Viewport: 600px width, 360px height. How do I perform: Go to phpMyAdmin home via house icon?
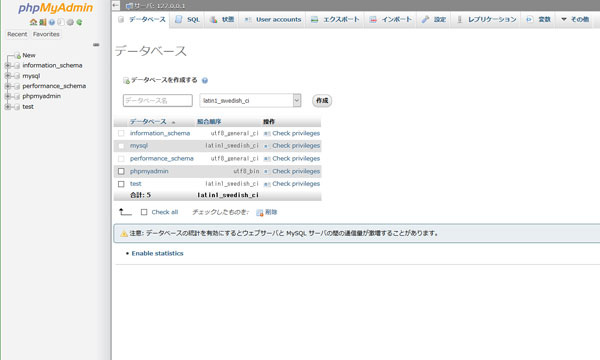click(x=33, y=22)
